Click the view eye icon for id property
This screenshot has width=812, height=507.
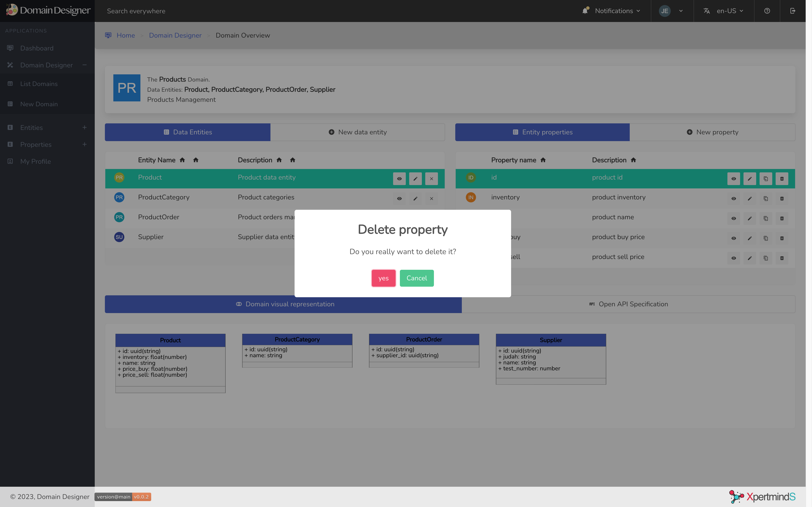pos(734,179)
